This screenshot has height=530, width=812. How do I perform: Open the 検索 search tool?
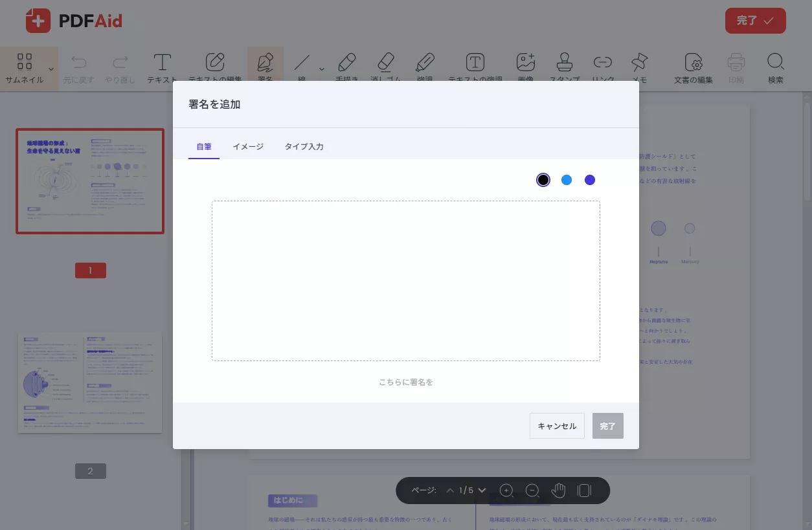775,67
